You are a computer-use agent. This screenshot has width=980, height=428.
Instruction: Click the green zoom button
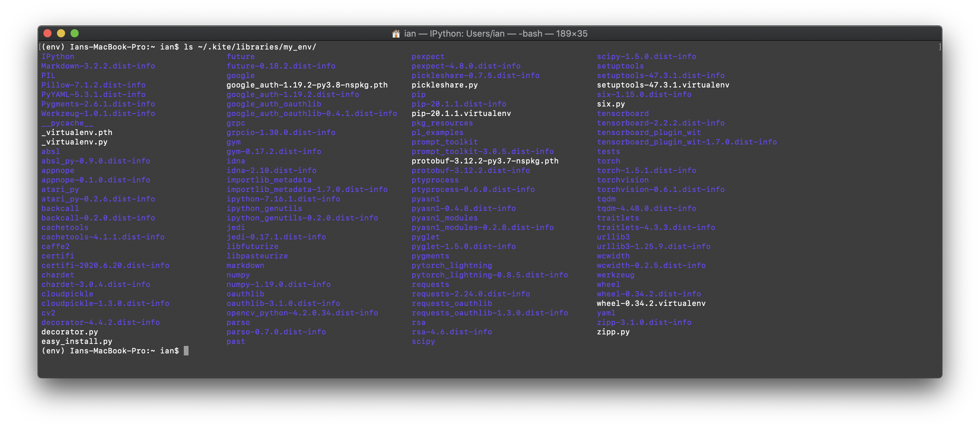[x=74, y=34]
